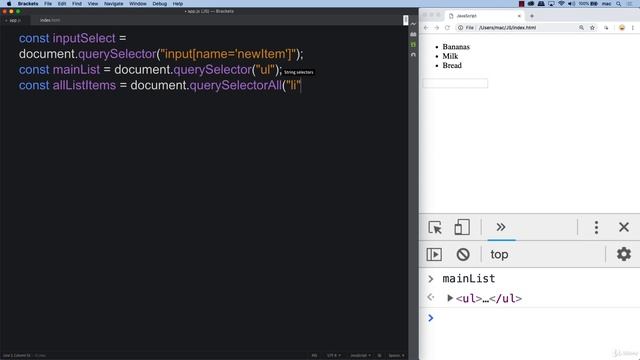Viewport: 640px width, 360px height.
Task: Select the JavaScript browser tab
Action: click(484, 16)
